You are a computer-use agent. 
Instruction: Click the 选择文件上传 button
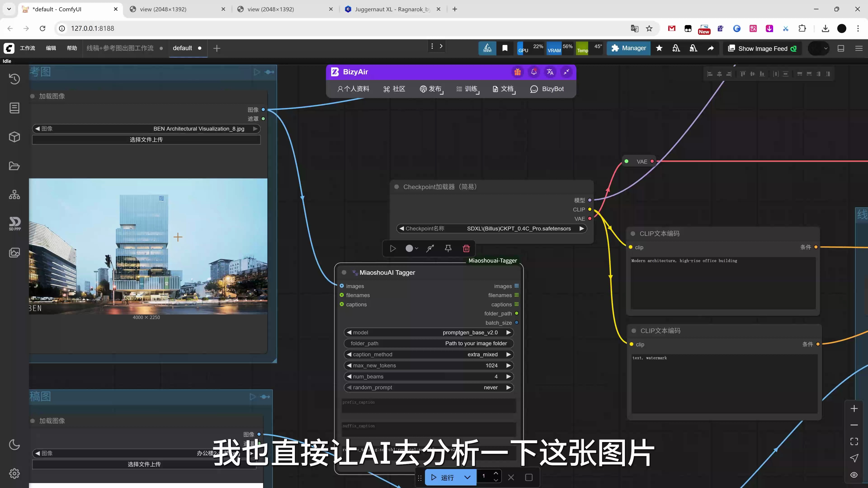[146, 139]
